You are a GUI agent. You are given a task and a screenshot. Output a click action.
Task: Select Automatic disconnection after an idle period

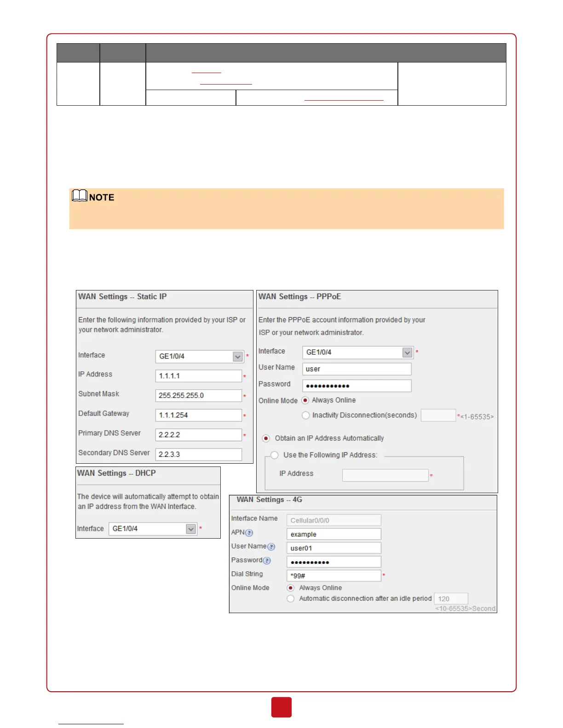[x=291, y=599]
